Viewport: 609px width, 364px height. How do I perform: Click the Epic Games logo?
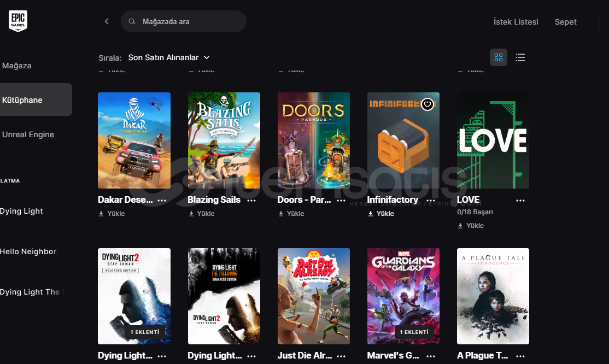(x=18, y=21)
